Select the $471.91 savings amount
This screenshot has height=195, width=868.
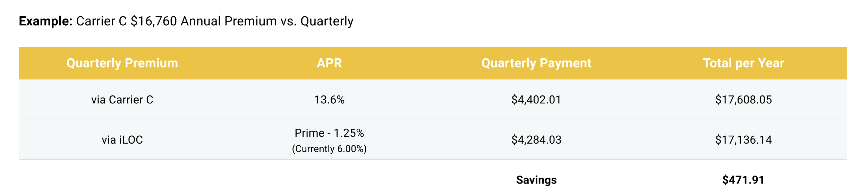click(x=743, y=180)
